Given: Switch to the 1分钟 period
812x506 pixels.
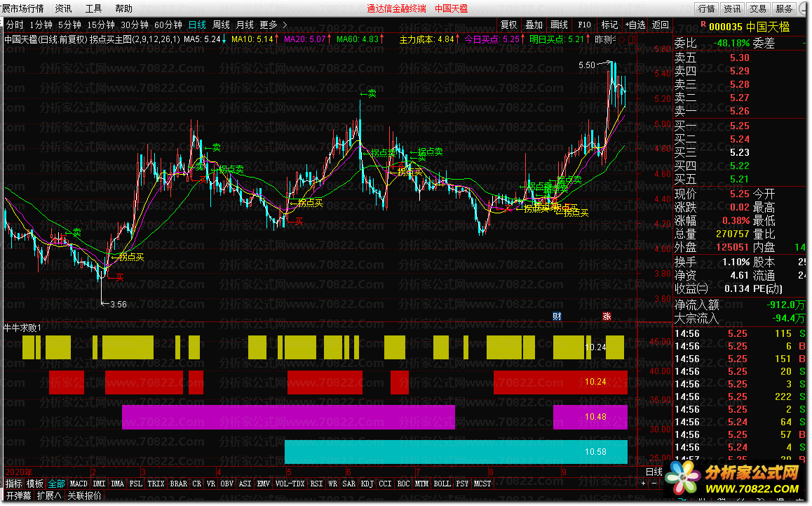Looking at the screenshot, I should [x=41, y=25].
